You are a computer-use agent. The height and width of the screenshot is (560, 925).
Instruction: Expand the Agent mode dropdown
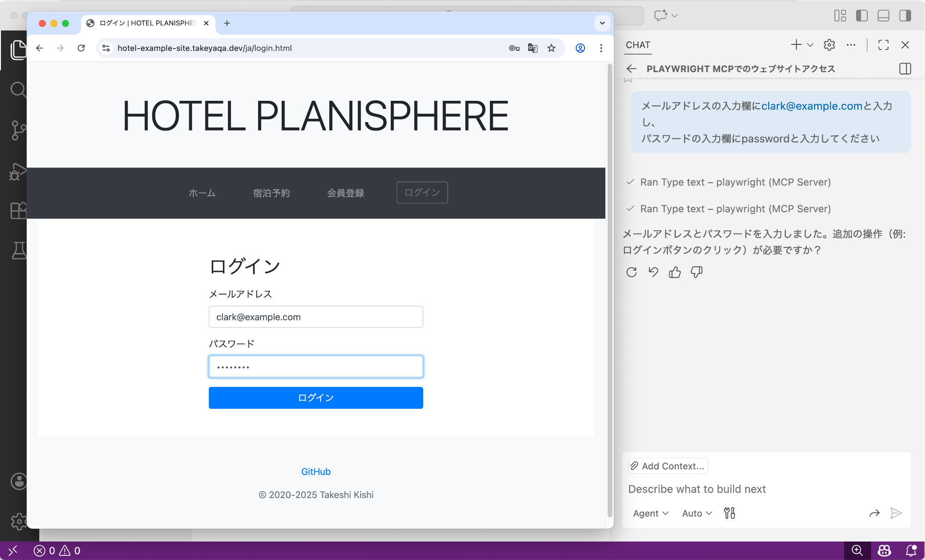(651, 513)
